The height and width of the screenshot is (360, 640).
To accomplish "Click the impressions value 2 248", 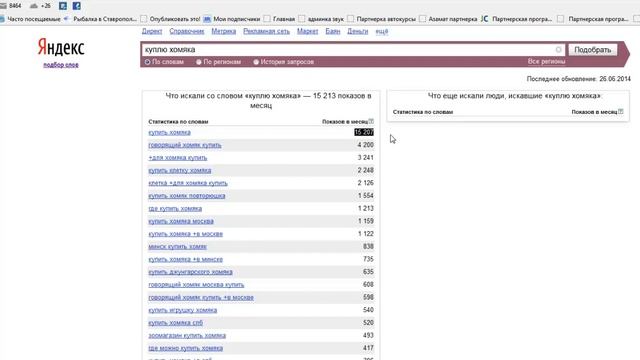I will [x=366, y=170].
